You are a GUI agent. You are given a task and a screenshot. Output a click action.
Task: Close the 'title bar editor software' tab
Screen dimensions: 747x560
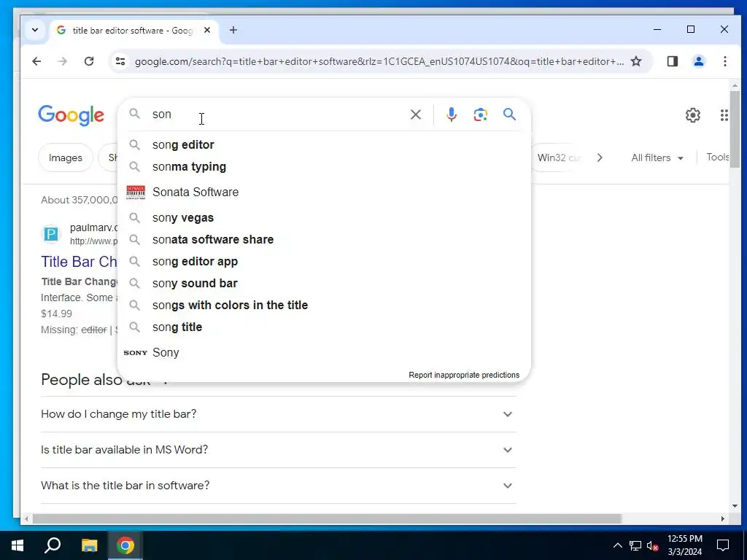pos(206,30)
